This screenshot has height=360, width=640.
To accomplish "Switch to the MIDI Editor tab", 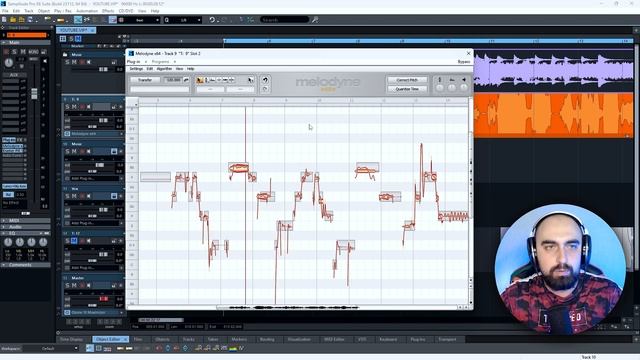I will 334,339.
